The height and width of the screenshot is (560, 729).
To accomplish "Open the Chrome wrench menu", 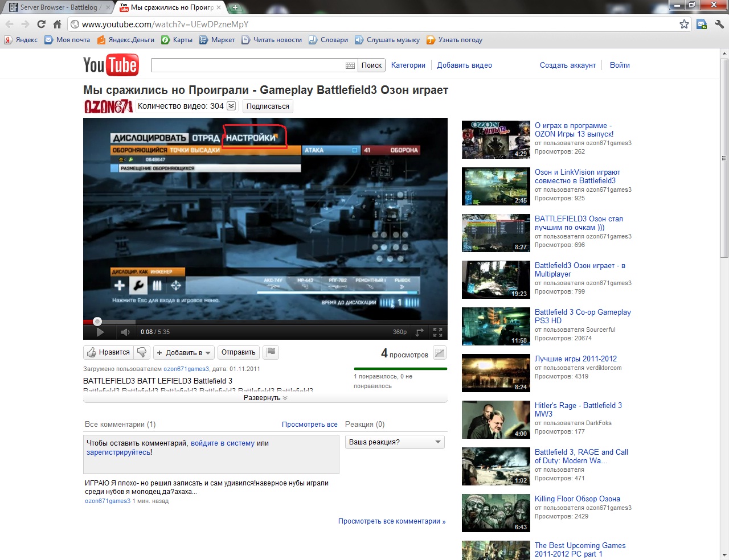I will click(x=719, y=24).
